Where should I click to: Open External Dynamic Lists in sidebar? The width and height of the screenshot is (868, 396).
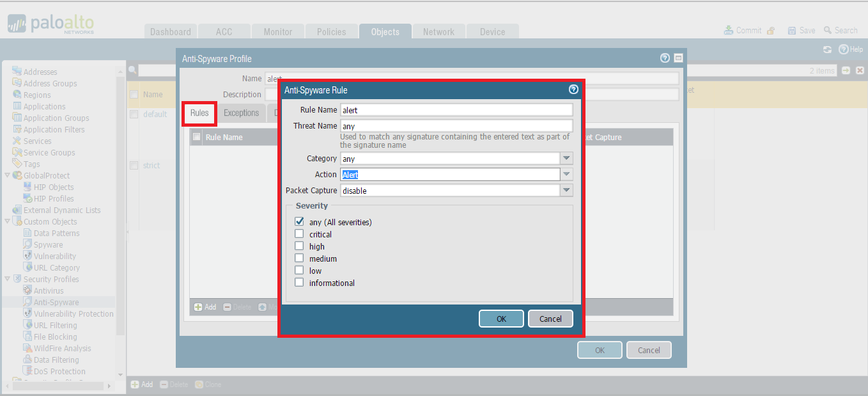click(62, 210)
